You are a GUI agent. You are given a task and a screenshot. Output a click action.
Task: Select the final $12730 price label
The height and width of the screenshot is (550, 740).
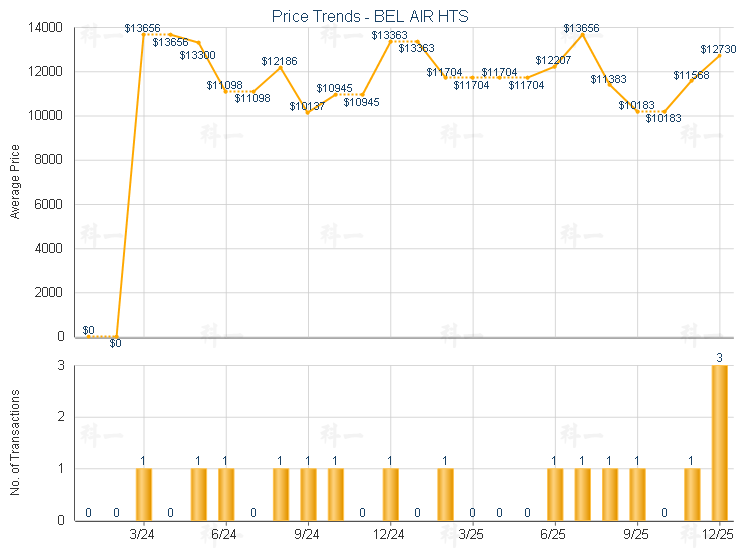pyautogui.click(x=718, y=49)
